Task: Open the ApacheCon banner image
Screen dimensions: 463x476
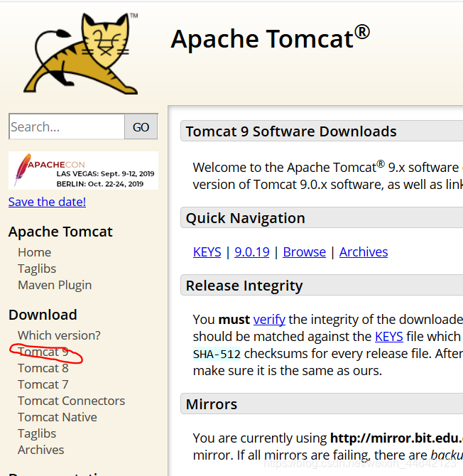Action: [x=83, y=171]
